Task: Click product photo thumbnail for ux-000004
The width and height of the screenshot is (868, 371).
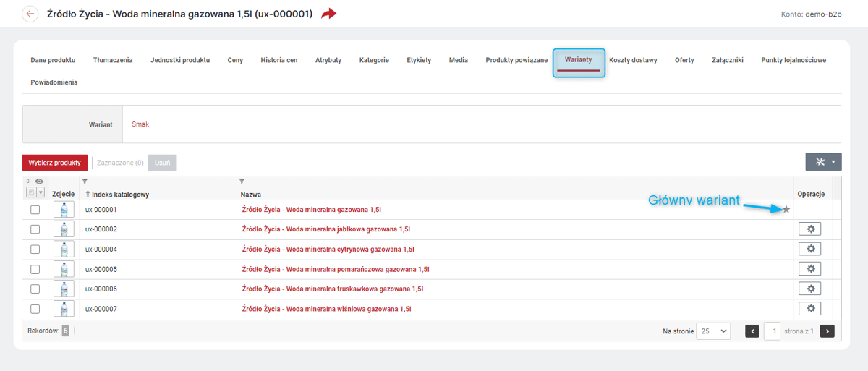Action: [x=64, y=250]
